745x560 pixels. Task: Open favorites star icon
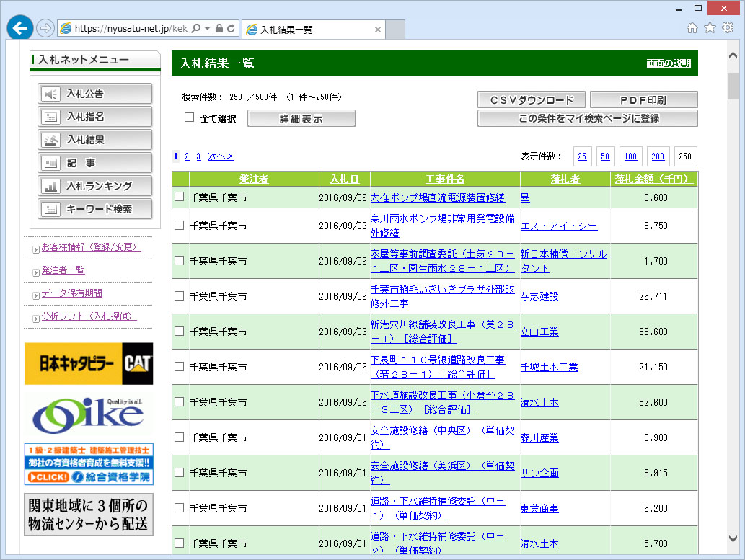tap(710, 28)
